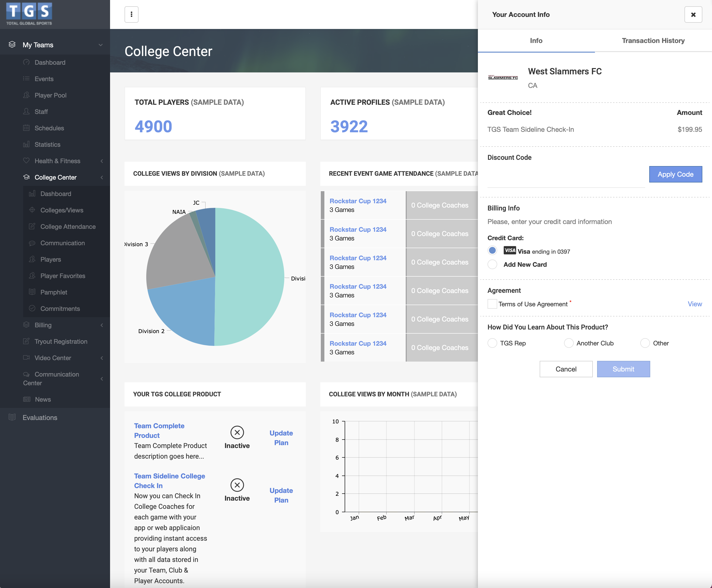Click Update Plan for Team Sideline College Check In
This screenshot has height=588, width=712.
coord(281,495)
